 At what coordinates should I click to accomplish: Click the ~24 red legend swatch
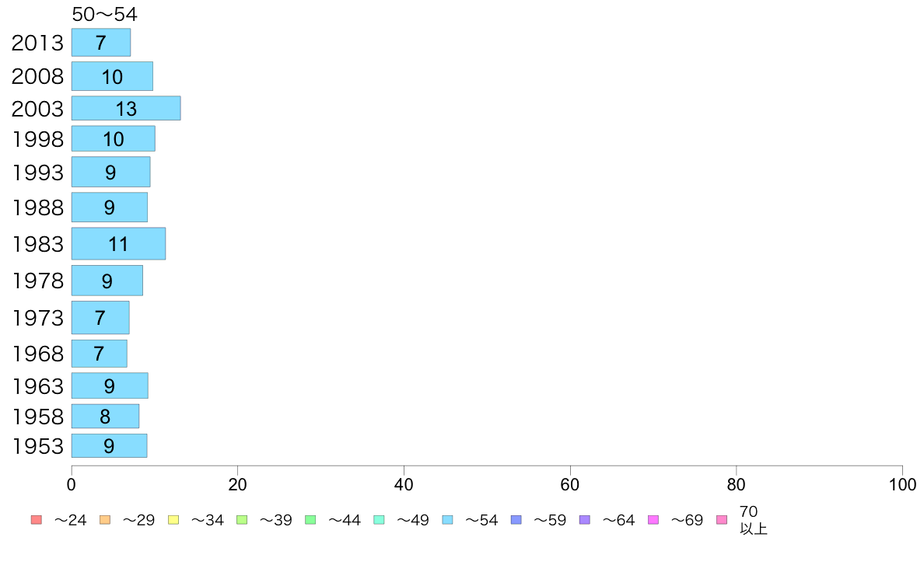point(37,520)
